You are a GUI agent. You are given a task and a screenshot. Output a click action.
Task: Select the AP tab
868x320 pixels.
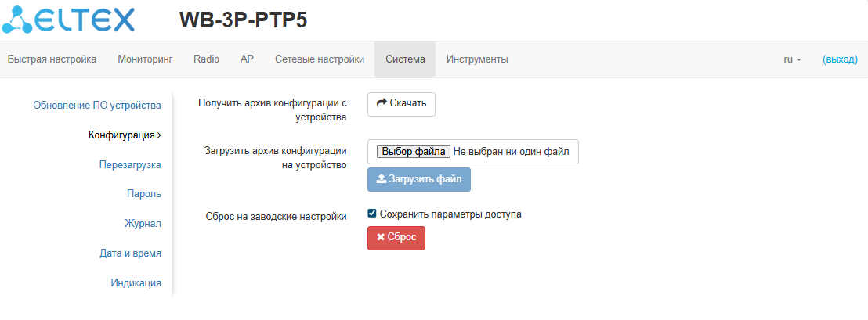[x=247, y=59]
